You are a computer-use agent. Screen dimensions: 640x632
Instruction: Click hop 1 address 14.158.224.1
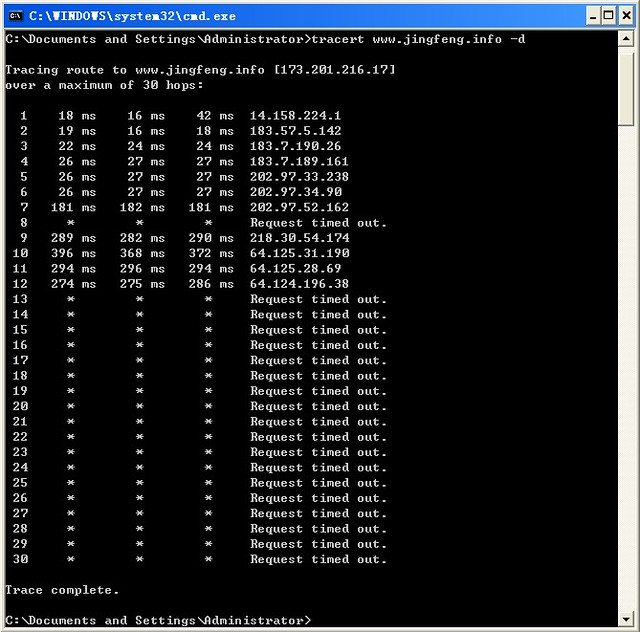tap(295, 116)
